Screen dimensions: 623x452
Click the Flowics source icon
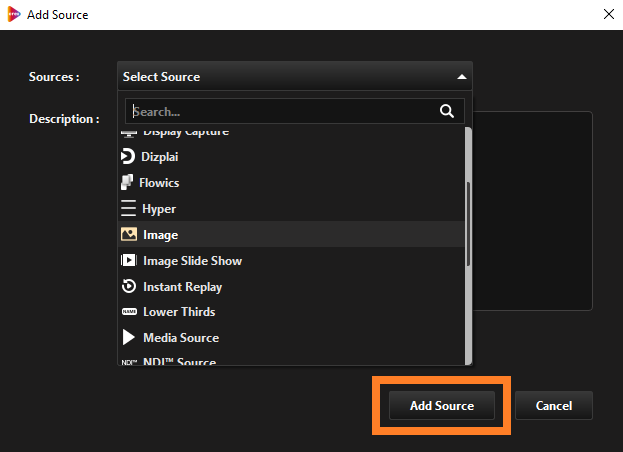[x=127, y=182]
